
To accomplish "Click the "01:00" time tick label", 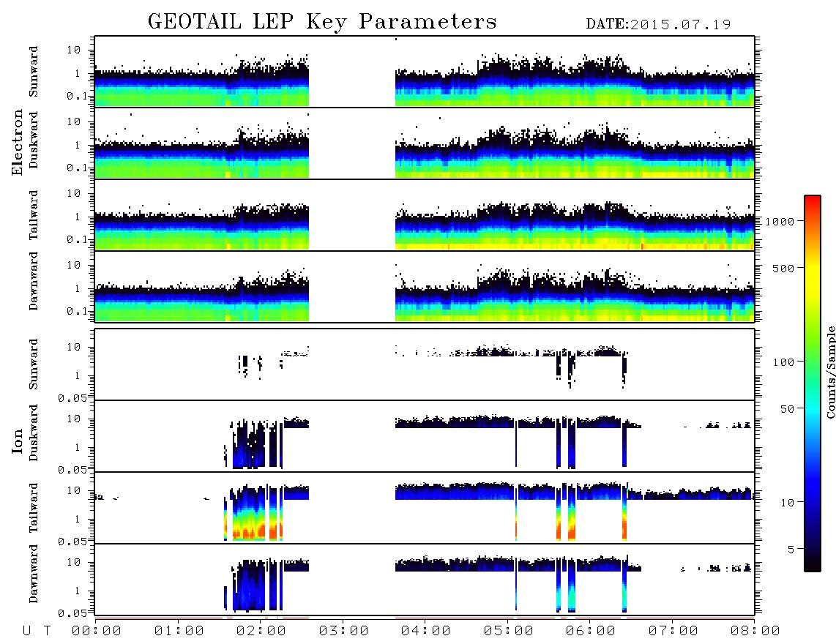I will [179, 632].
